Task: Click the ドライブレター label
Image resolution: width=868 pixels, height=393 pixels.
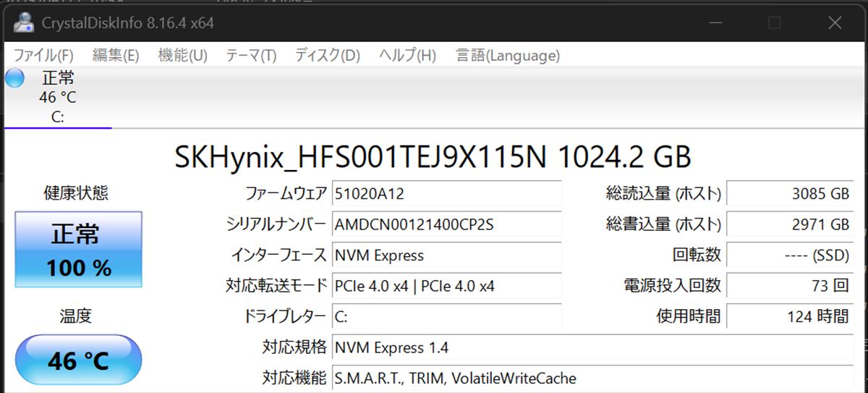Action: tap(286, 316)
